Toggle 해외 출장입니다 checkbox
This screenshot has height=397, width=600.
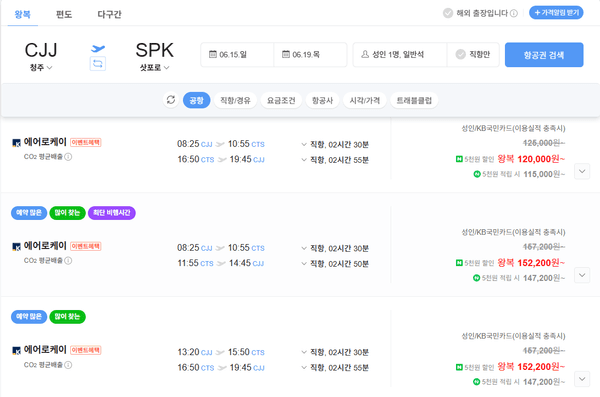point(448,13)
